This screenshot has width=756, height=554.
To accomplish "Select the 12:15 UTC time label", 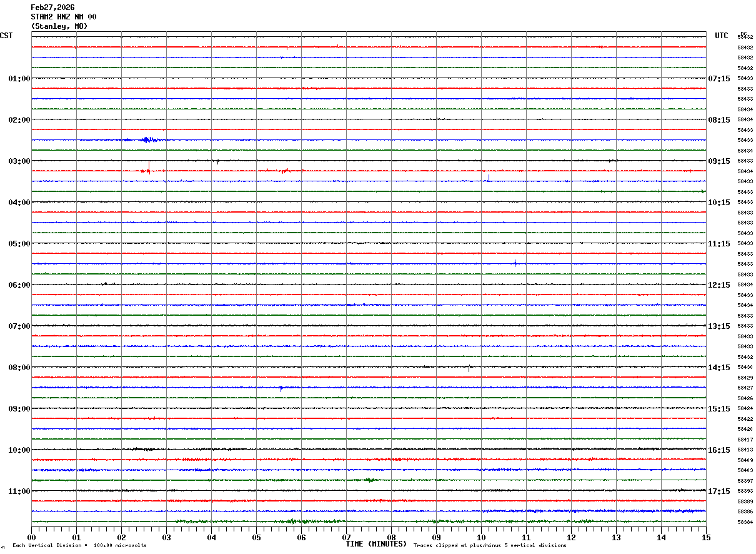I will point(719,285).
